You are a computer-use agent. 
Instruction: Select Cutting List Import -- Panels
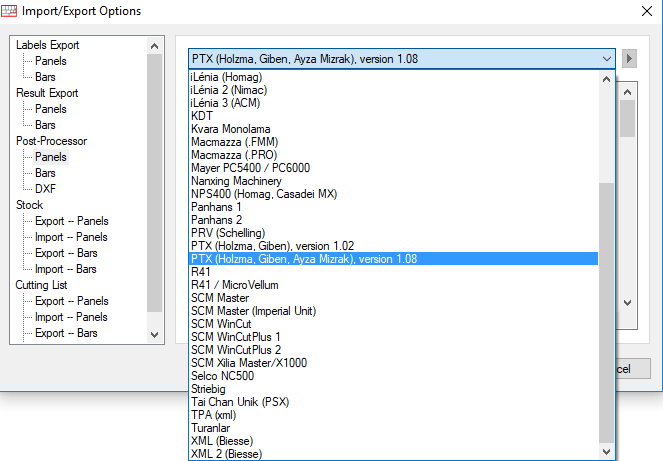coord(71,317)
